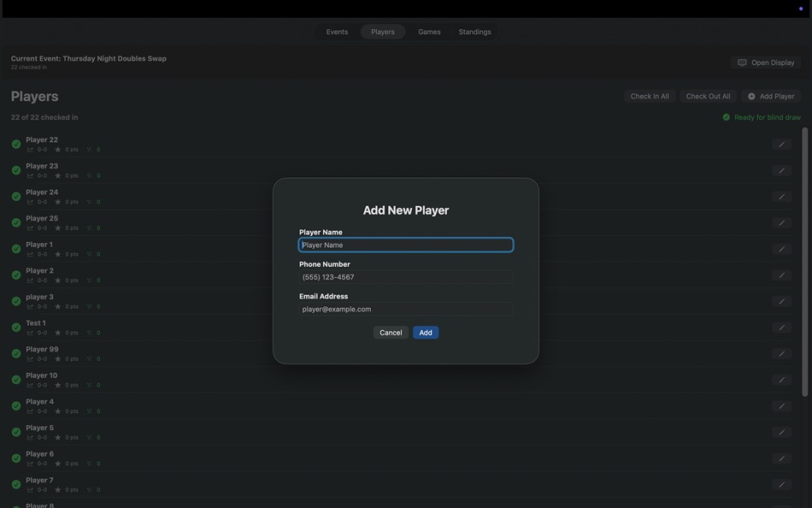Click the Add button to save new player
Image resolution: width=812 pixels, height=508 pixels.
[x=426, y=331]
